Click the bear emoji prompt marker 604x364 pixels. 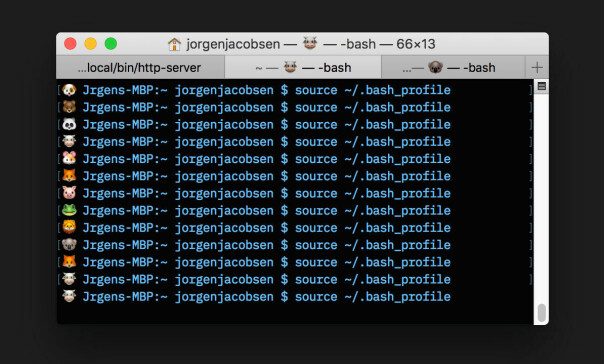pyautogui.click(x=69, y=107)
